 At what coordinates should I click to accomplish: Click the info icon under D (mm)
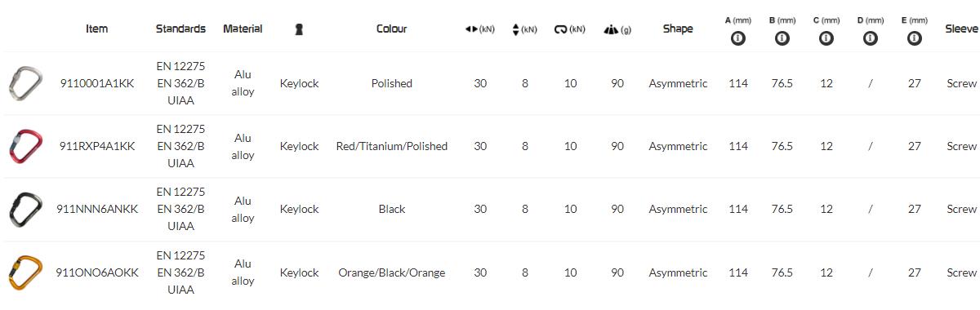(x=871, y=38)
